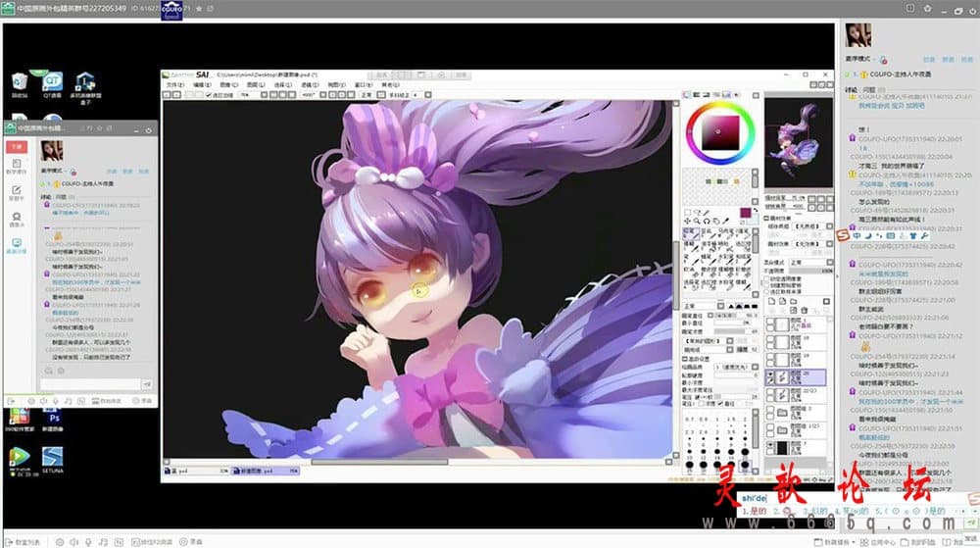Image resolution: width=980 pixels, height=548 pixels.
Task: Open the 常规的圆形 brush shape dropdown
Action: [709, 341]
